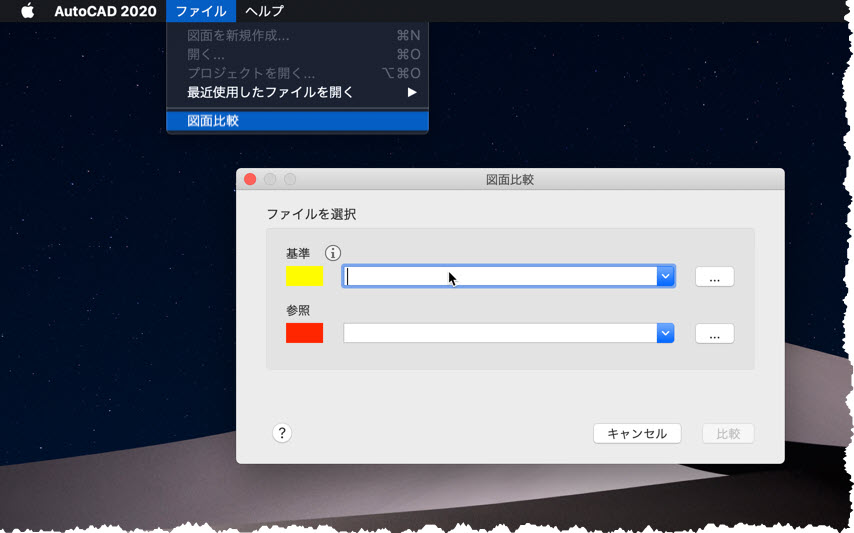Viewport: 854px width, 533px height.
Task: Click the ファイル menu in the menu bar
Action: tap(201, 11)
